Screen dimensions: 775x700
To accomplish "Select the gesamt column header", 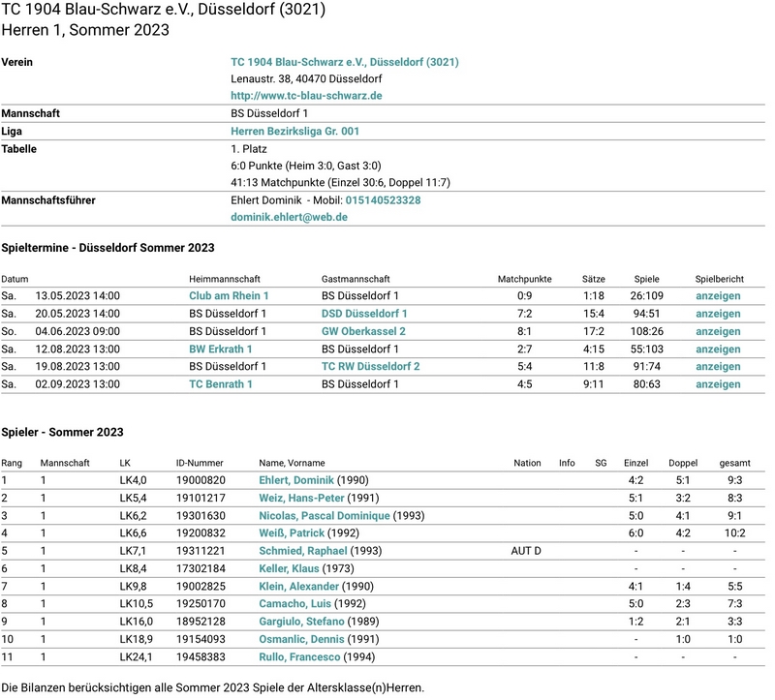I will tap(734, 464).
